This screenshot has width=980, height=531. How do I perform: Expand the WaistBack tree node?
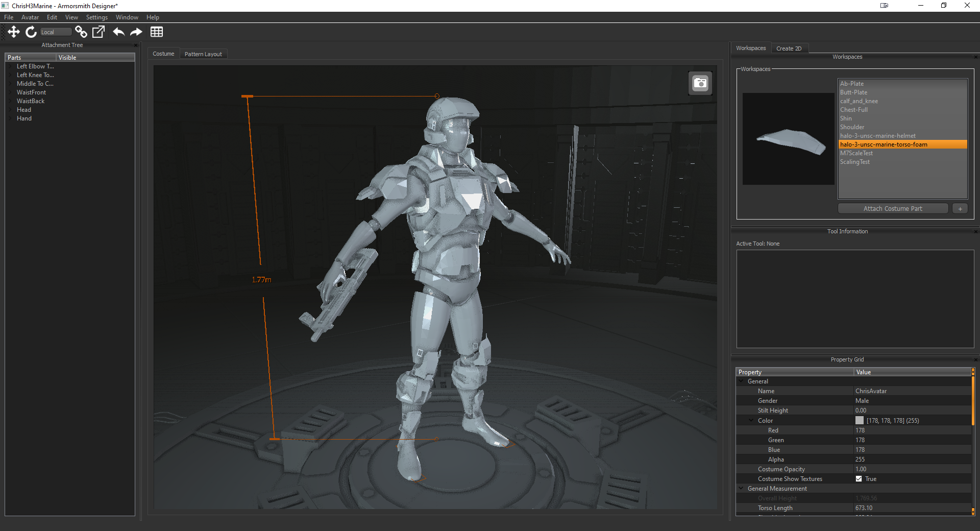(x=11, y=101)
